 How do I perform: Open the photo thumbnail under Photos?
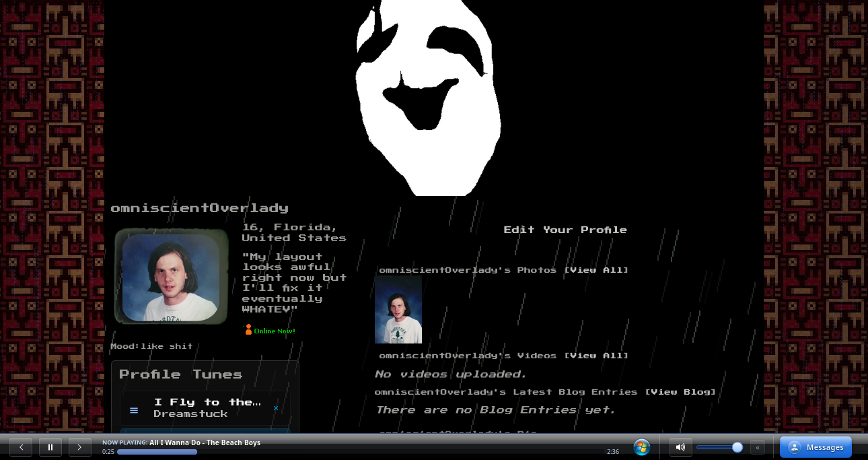[x=398, y=310]
